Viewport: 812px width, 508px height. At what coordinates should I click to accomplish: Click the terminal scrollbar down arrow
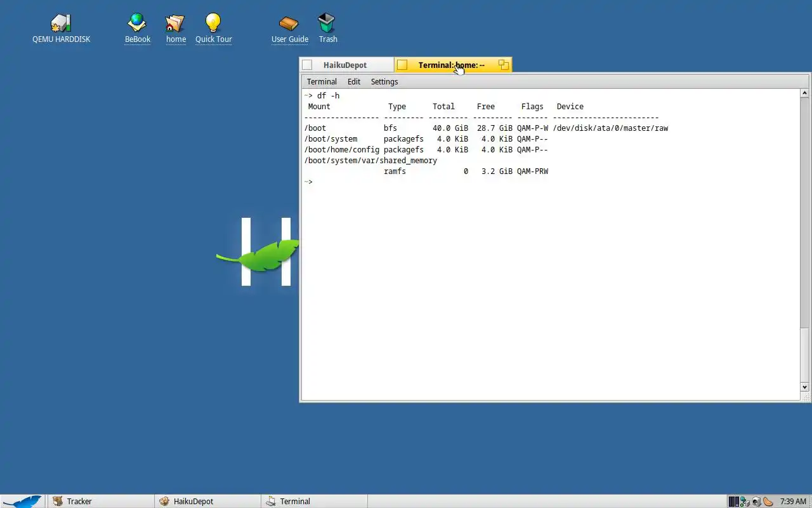805,387
